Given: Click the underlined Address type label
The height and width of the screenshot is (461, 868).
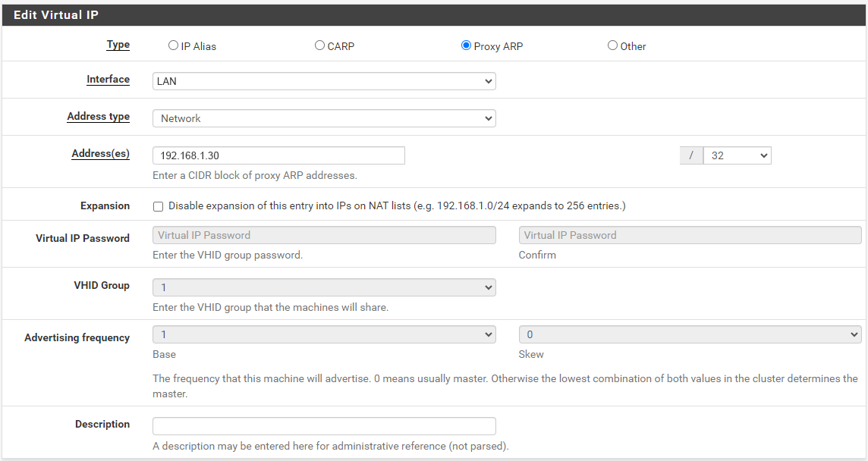Looking at the screenshot, I should tap(98, 117).
